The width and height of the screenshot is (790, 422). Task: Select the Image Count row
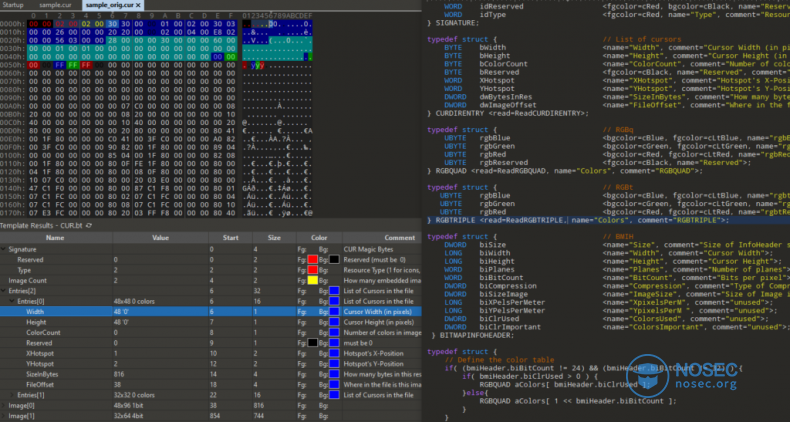click(x=211, y=280)
